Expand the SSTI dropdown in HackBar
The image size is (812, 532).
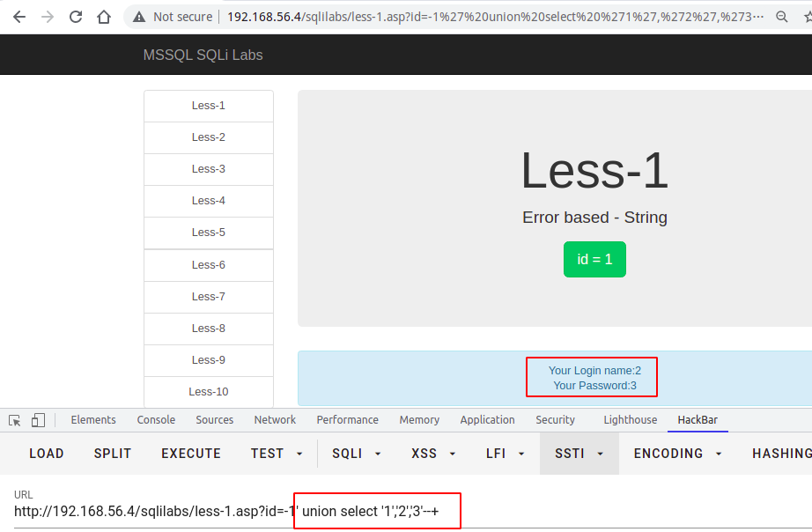(x=579, y=454)
